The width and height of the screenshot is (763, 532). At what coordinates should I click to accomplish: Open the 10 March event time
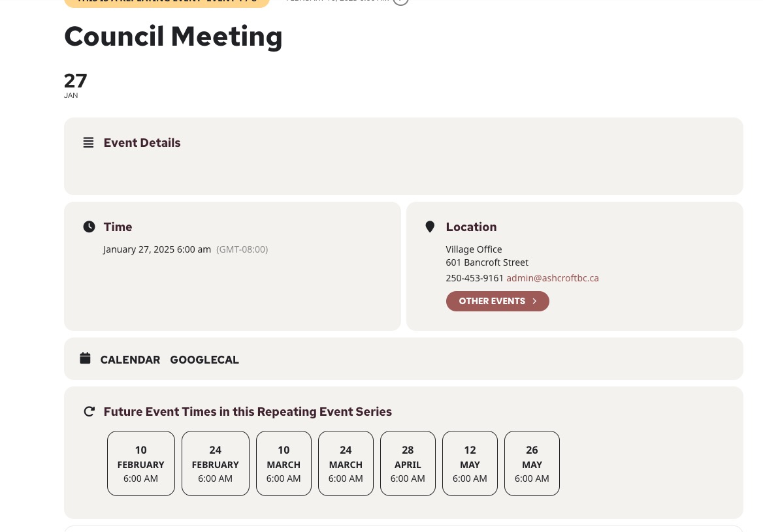coord(284,463)
